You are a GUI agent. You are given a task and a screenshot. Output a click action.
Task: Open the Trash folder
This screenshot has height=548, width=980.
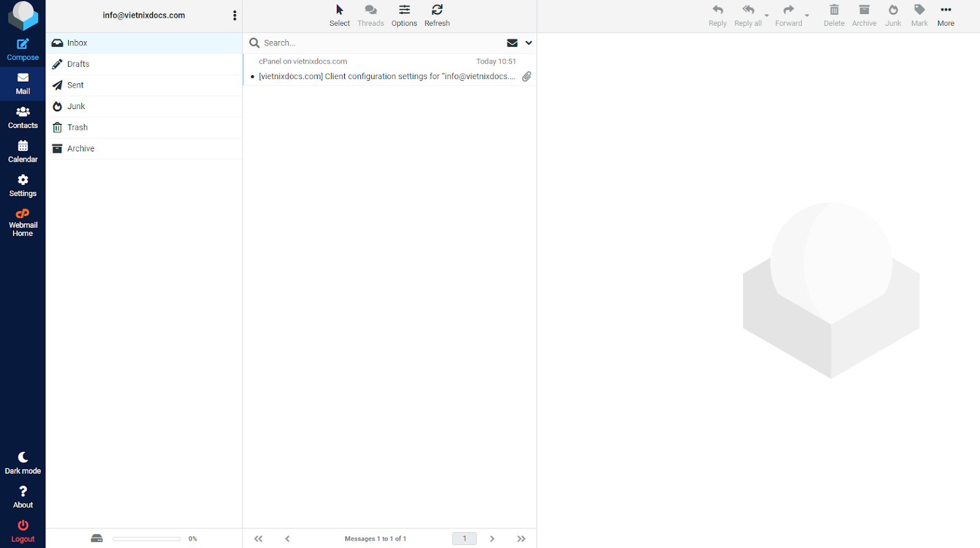(x=144, y=127)
